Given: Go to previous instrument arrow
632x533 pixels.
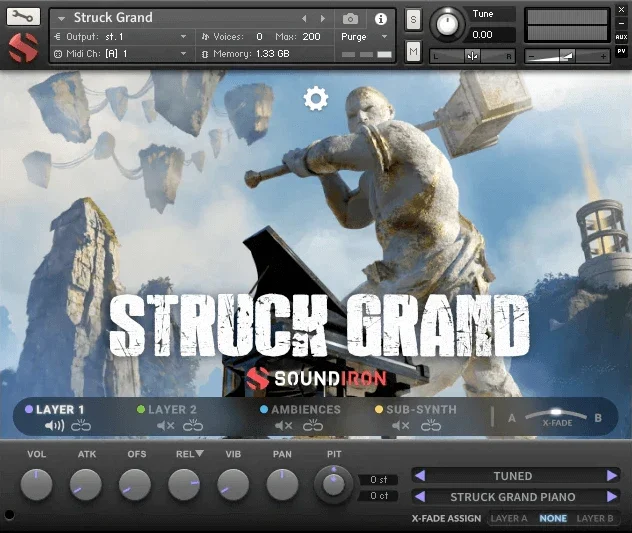Looking at the screenshot, I should (x=304, y=19).
